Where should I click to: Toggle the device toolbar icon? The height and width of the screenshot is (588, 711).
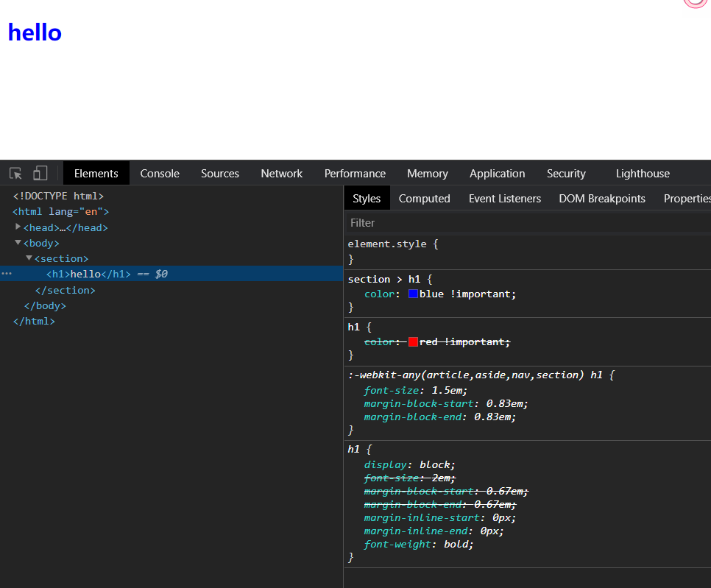40,174
